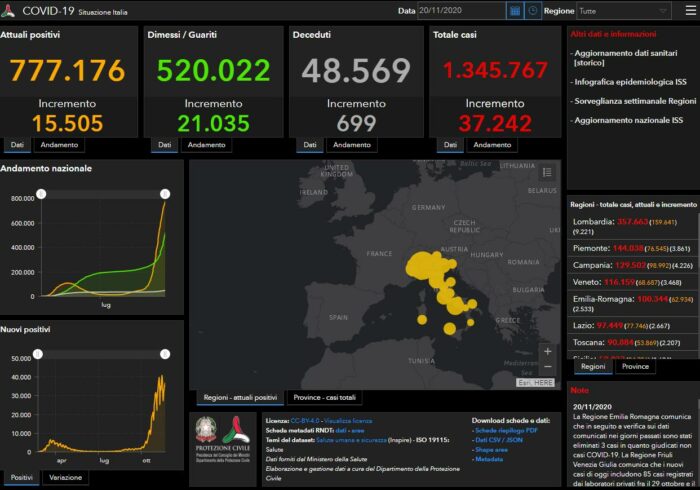
Task: Open the hamburger menu in header
Action: click(689, 11)
